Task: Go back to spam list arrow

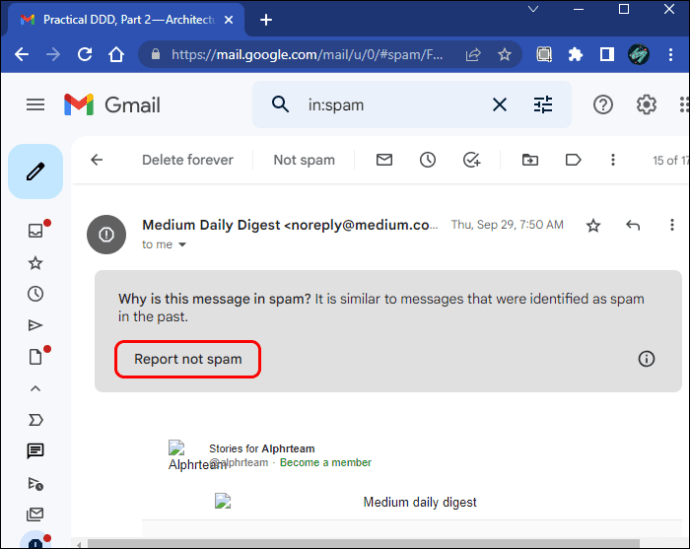Action: (x=97, y=160)
